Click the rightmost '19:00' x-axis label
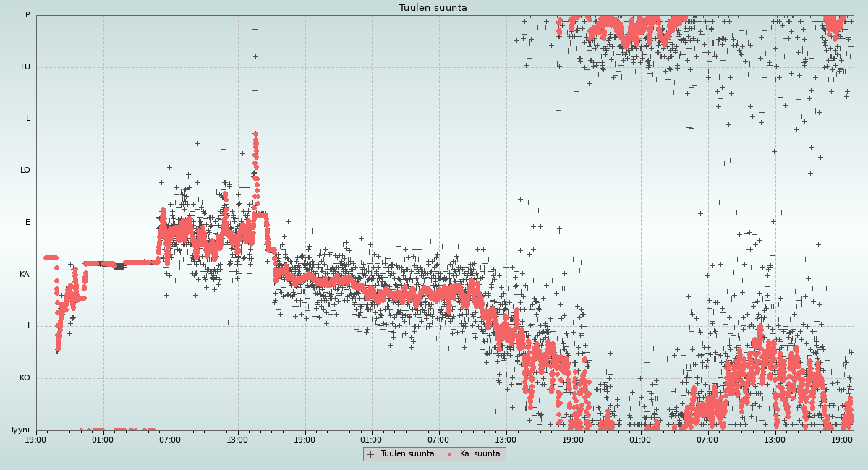The width and height of the screenshot is (868, 470). coord(842,439)
